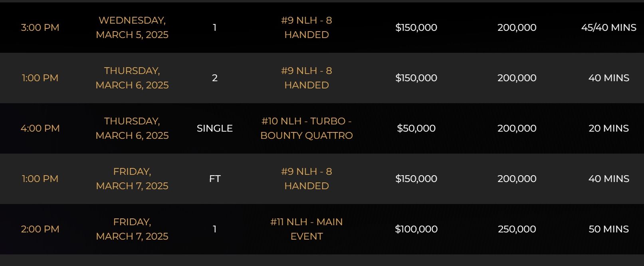Select the #9 NLH 8 Handed final table event
The height and width of the screenshot is (266, 644).
[307, 179]
